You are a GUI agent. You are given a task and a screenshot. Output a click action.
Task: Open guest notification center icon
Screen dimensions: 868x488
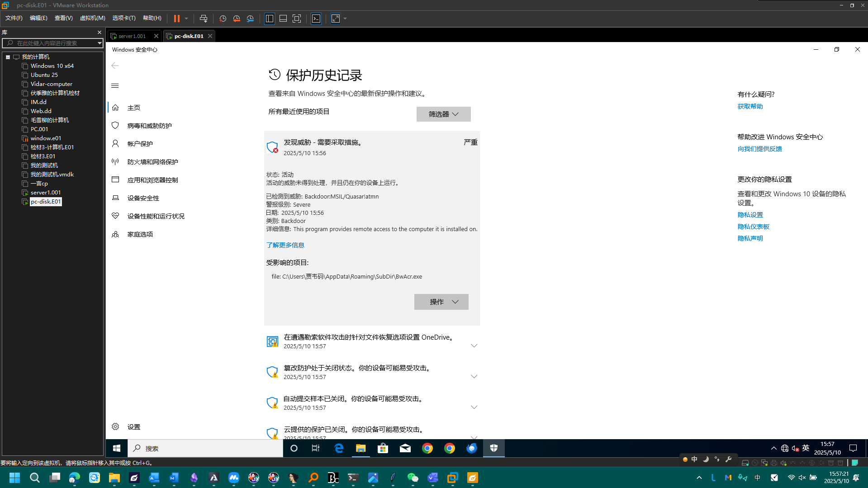tap(853, 448)
